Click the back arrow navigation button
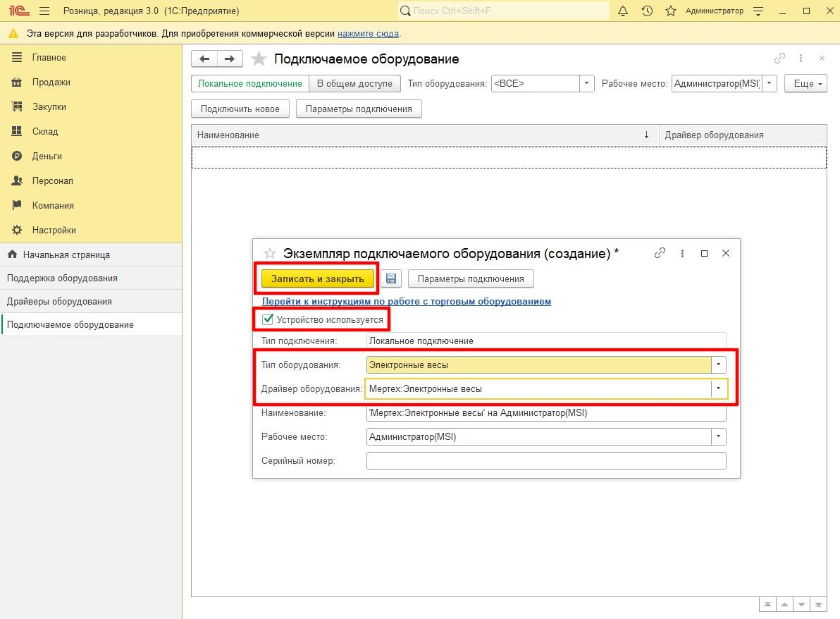 [204, 59]
